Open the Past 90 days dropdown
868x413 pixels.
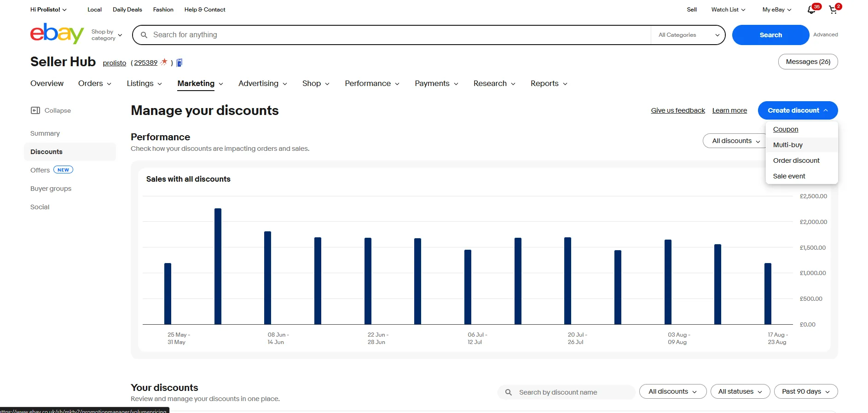[806, 392]
